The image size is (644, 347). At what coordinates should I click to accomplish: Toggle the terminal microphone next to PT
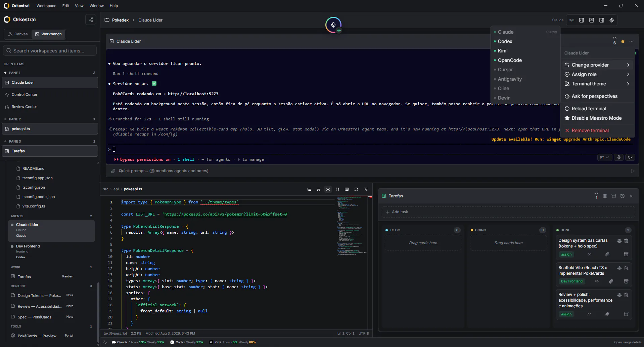point(618,157)
